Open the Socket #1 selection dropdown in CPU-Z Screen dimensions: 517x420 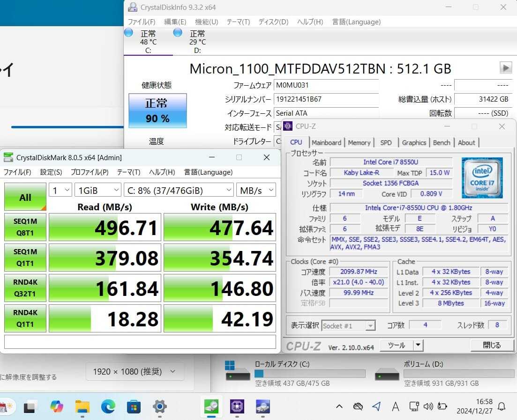(x=348, y=326)
